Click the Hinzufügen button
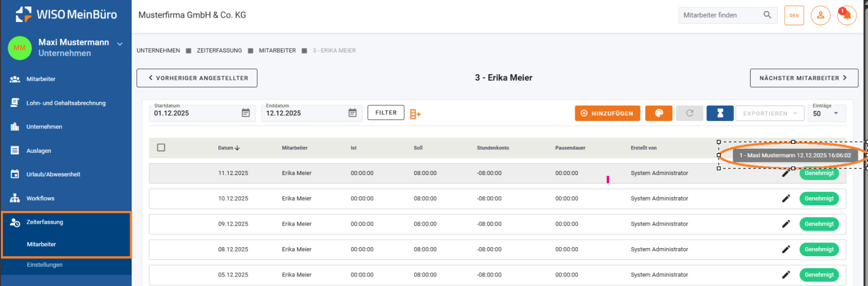868x286 pixels. coord(607,113)
